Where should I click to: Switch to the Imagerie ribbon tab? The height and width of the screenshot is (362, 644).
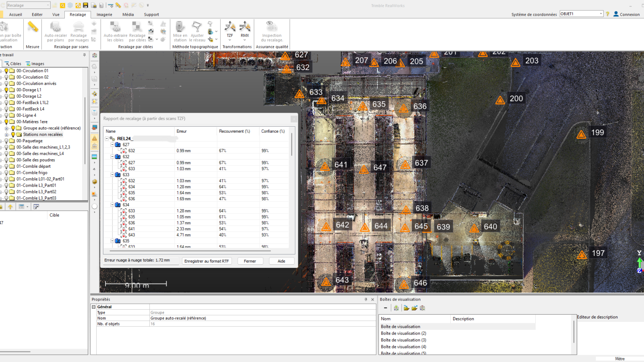pyautogui.click(x=104, y=14)
